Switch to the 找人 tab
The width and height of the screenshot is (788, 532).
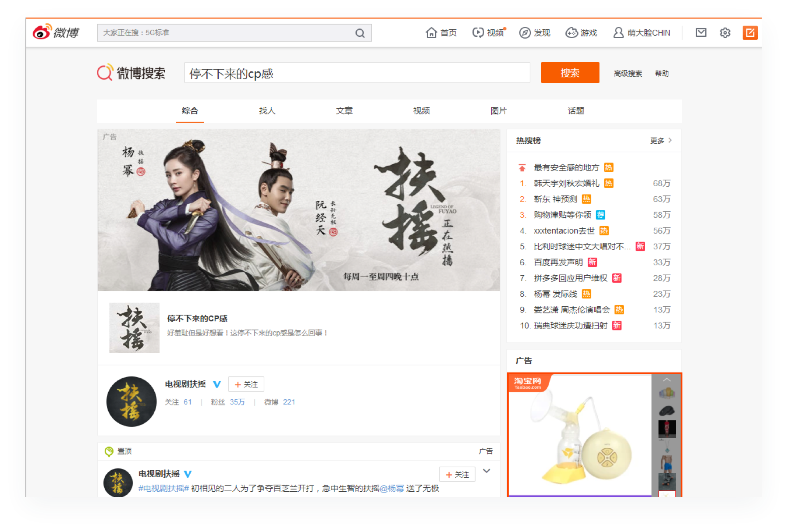[267, 111]
